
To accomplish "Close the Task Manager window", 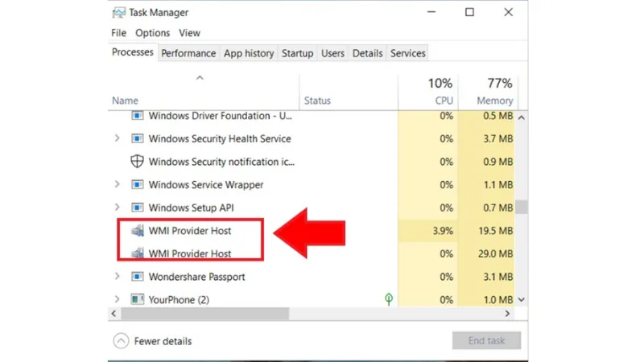I will [509, 12].
